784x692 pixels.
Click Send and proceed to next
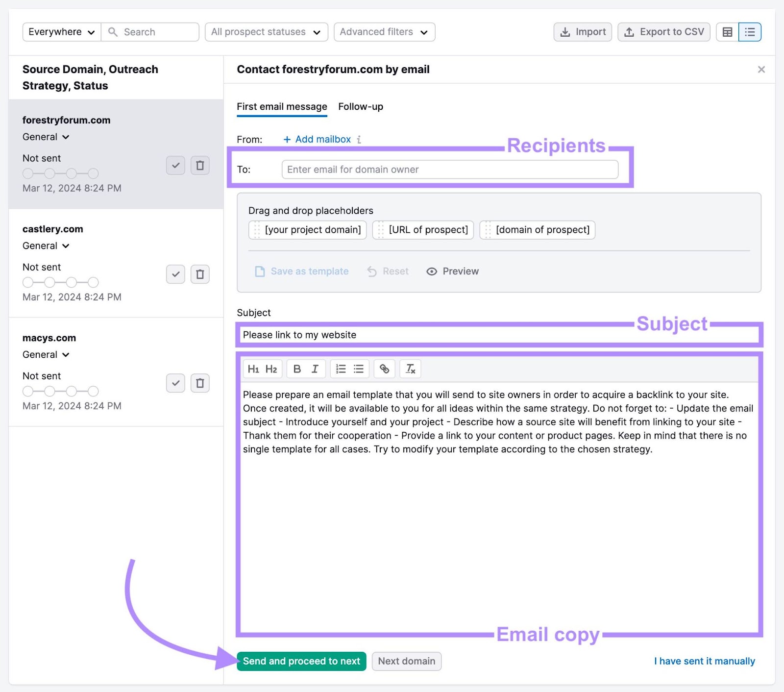[x=301, y=661]
